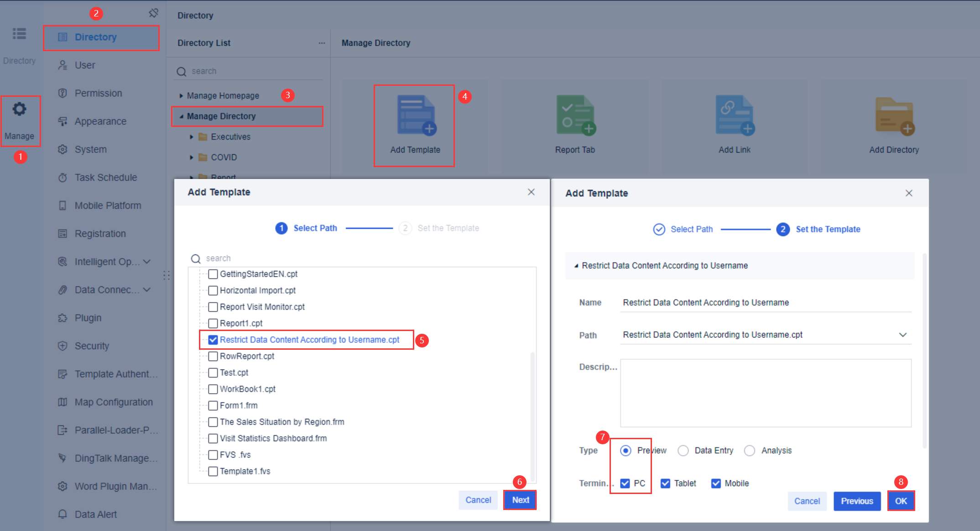This screenshot has height=531, width=980.
Task: Click the pin icon above the side menu
Action: 154,13
